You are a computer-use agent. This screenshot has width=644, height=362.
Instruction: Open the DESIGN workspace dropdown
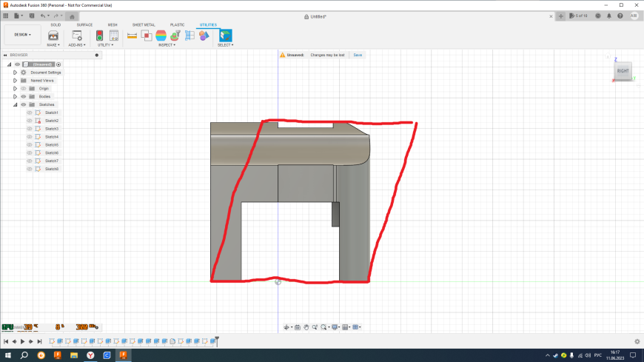(x=23, y=35)
